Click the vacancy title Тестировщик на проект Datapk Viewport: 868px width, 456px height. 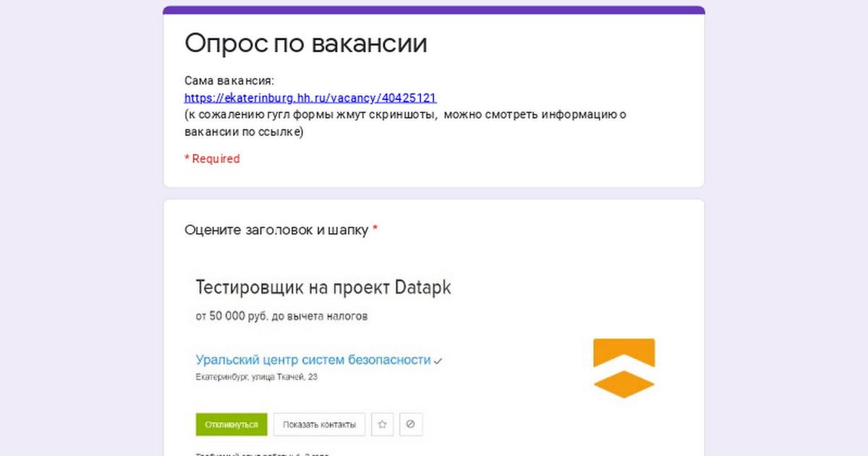coord(323,287)
